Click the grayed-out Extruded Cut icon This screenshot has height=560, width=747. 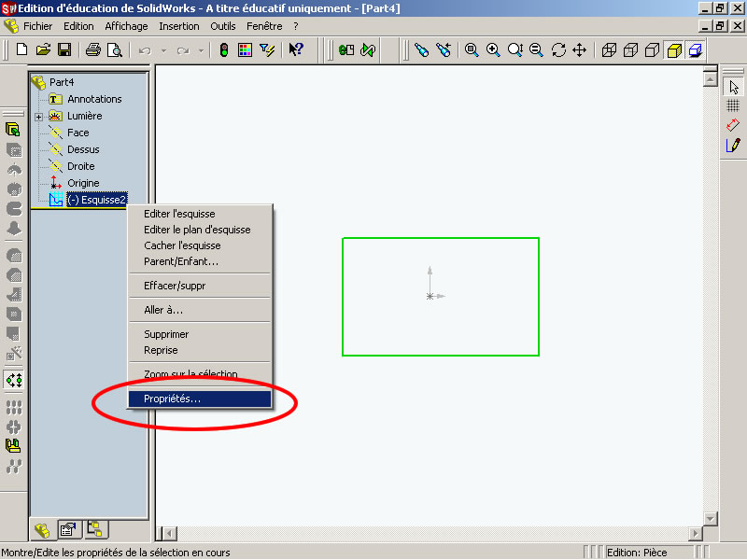(14, 150)
